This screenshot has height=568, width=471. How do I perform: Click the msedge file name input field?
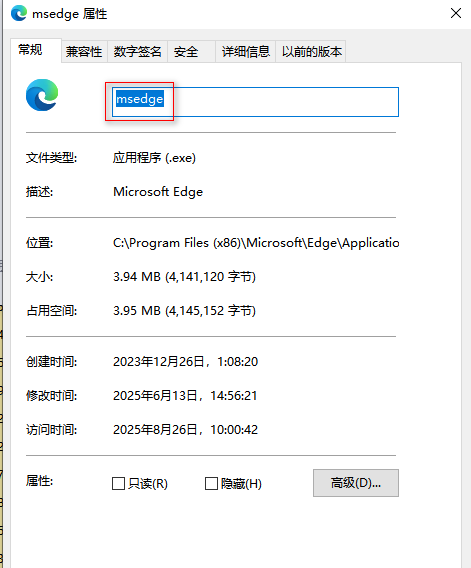pos(255,102)
